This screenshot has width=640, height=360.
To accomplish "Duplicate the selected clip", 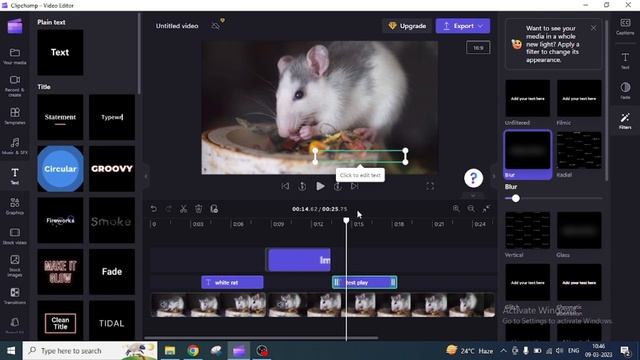I will point(214,209).
